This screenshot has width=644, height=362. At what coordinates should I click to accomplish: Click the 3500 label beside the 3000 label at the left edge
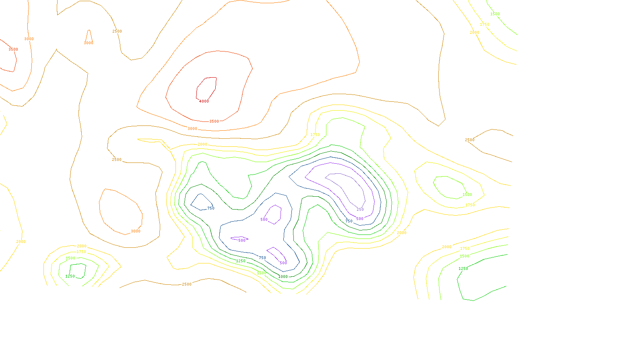[13, 49]
